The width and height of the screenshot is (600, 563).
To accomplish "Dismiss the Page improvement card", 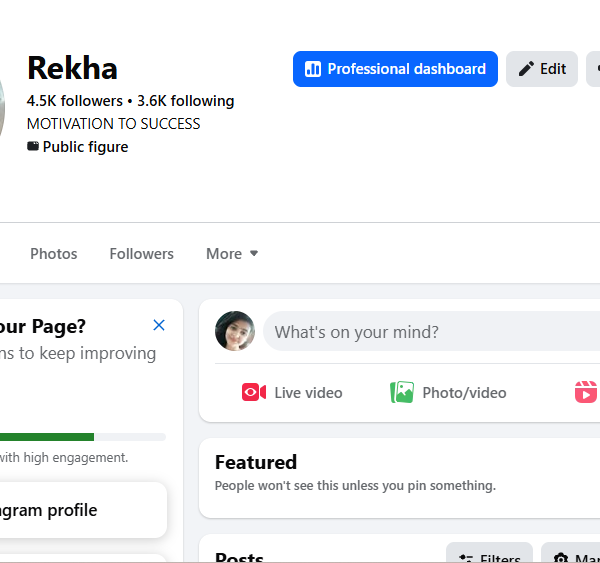I will (x=159, y=325).
